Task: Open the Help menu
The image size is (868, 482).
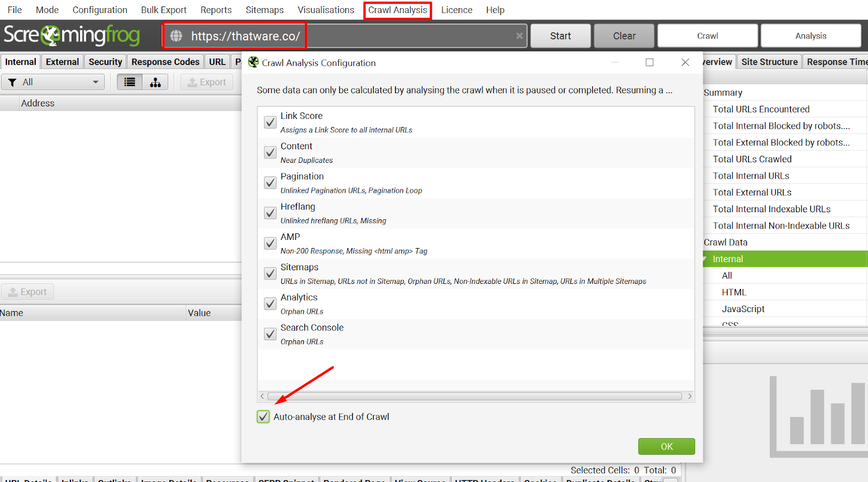Action: tap(495, 10)
